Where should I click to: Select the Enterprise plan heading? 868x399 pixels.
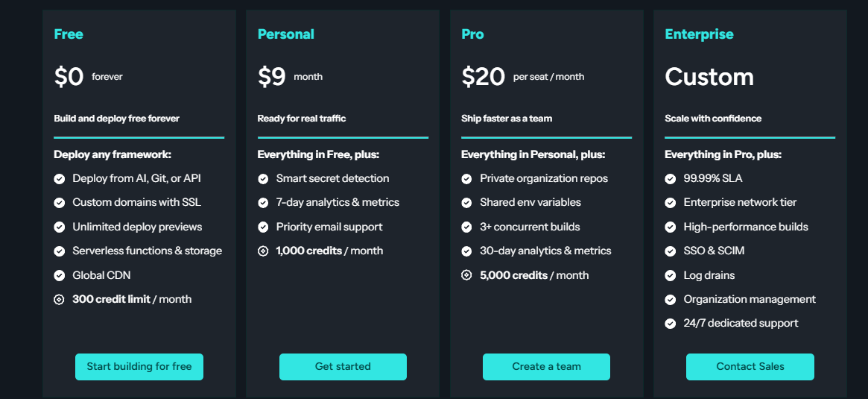pyautogui.click(x=699, y=34)
